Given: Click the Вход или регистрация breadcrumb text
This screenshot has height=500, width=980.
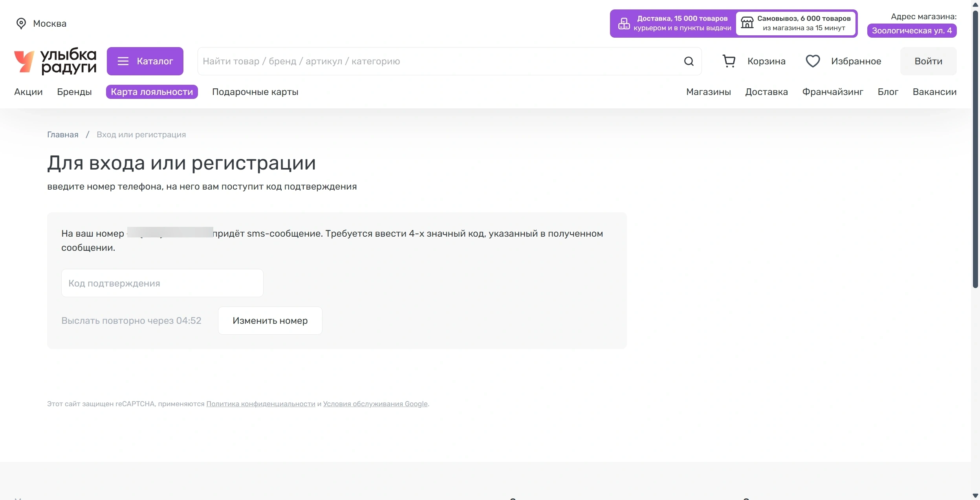Looking at the screenshot, I should (141, 135).
